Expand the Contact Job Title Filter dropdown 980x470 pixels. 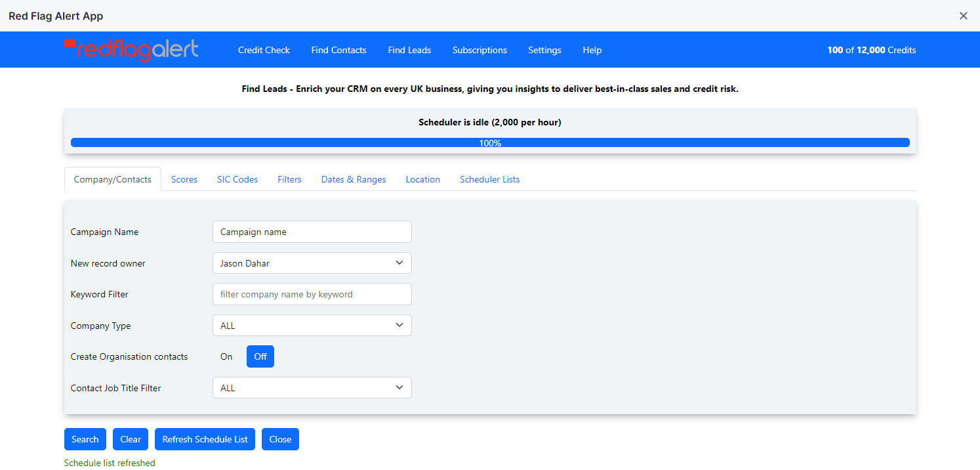click(x=312, y=388)
